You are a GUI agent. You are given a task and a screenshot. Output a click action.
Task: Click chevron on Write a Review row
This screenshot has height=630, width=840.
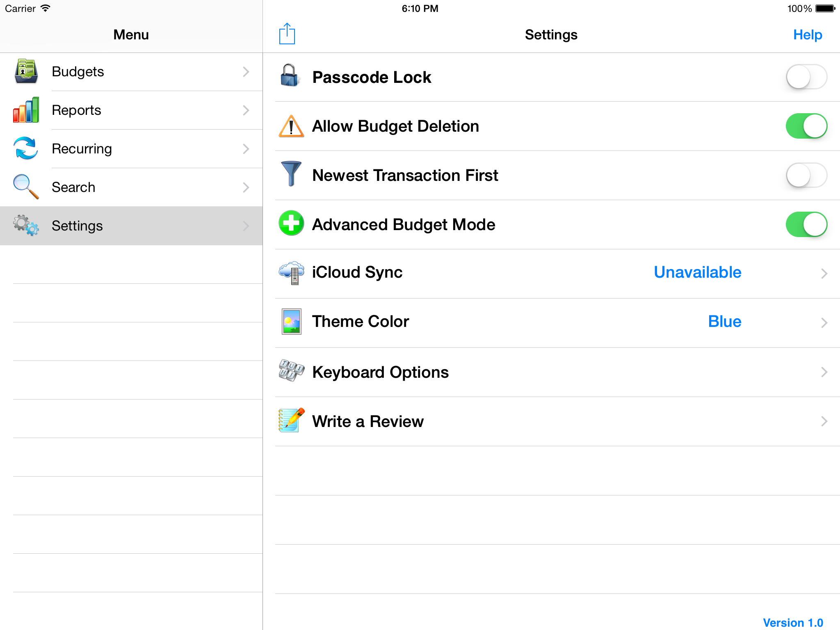824,421
